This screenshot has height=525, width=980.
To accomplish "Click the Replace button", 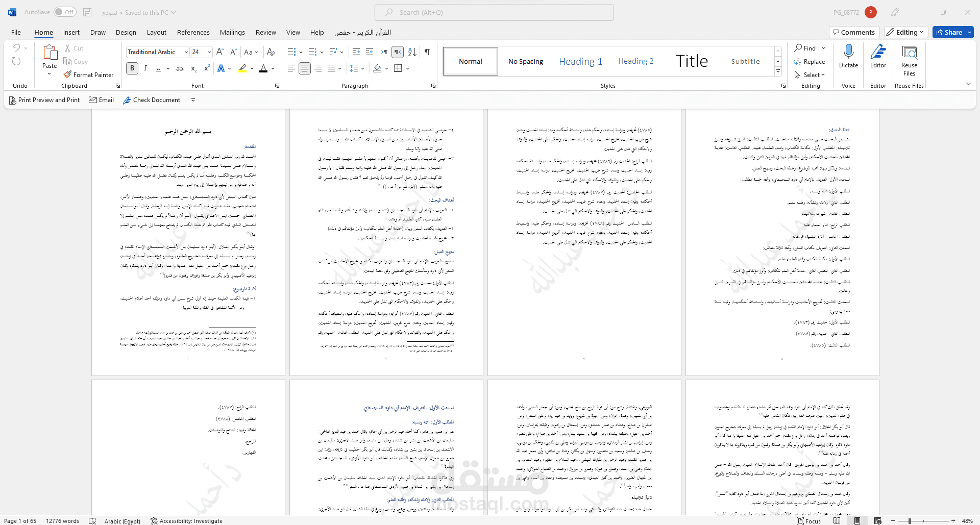I will click(x=810, y=61).
